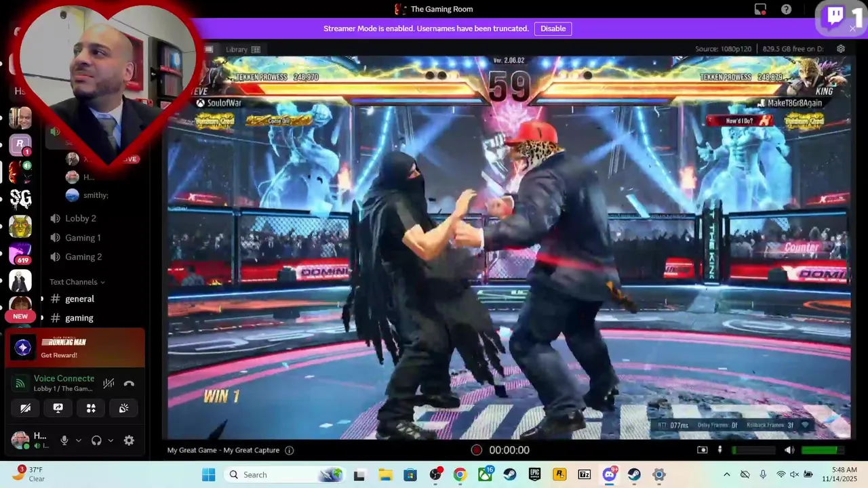
Task: Open the yellow-green cartoon face server
Action: (20, 226)
